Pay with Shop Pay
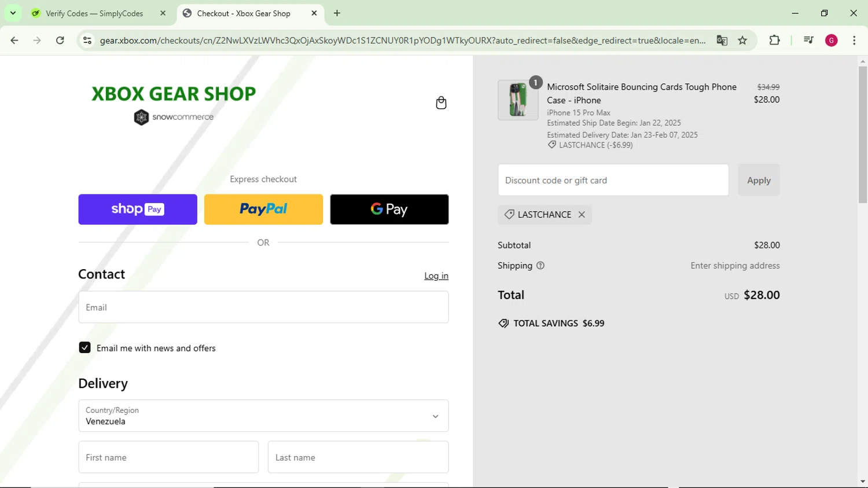 coord(138,210)
